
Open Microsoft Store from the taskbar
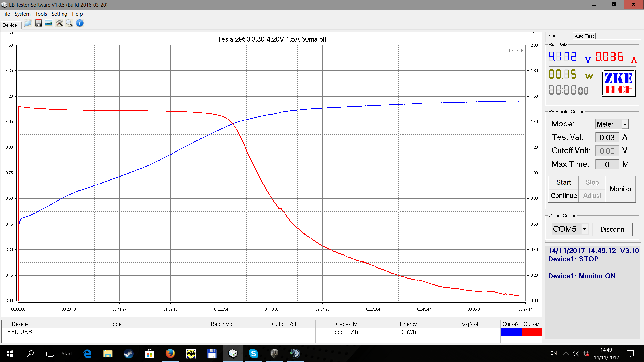pos(149,353)
